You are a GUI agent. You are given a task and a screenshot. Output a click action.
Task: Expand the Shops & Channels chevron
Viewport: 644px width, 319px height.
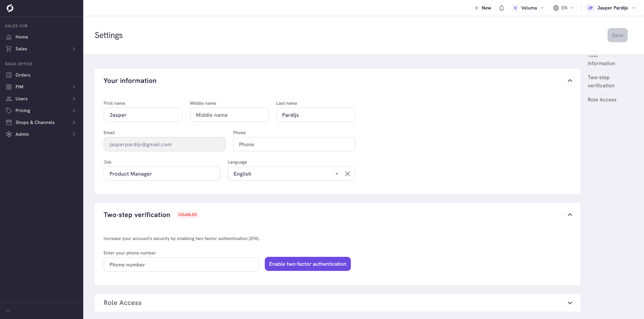click(74, 122)
